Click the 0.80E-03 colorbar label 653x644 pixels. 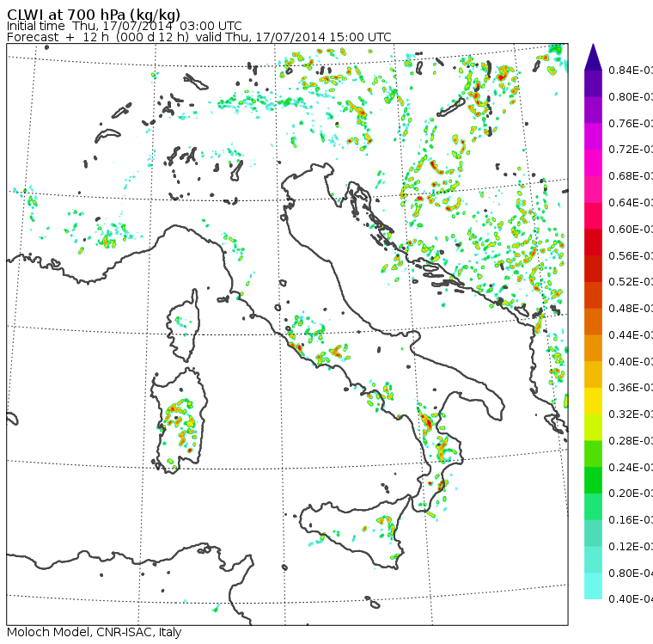(x=631, y=97)
